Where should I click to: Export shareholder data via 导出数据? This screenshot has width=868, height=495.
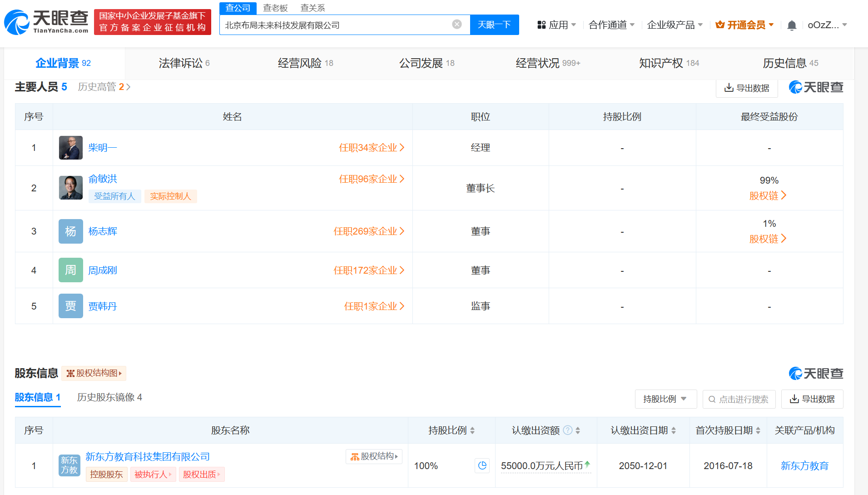coord(812,399)
